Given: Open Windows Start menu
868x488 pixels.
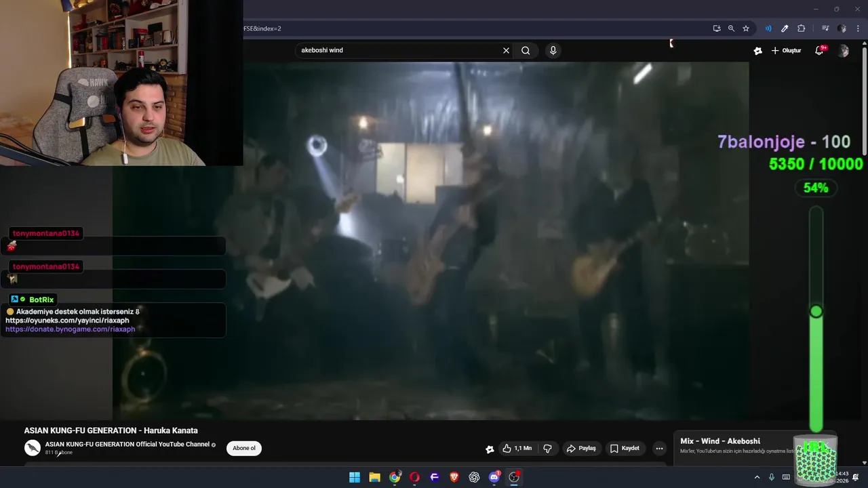Looking at the screenshot, I should pos(355,477).
